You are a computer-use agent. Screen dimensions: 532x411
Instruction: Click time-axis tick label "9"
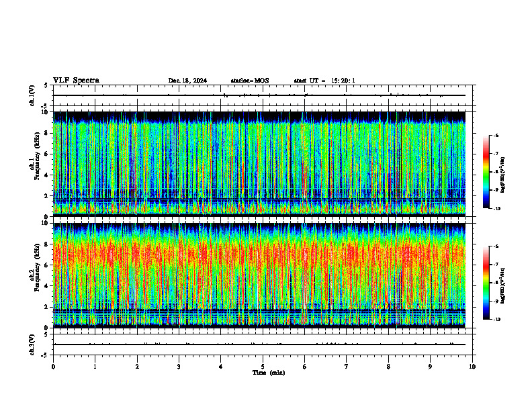coord(430,367)
